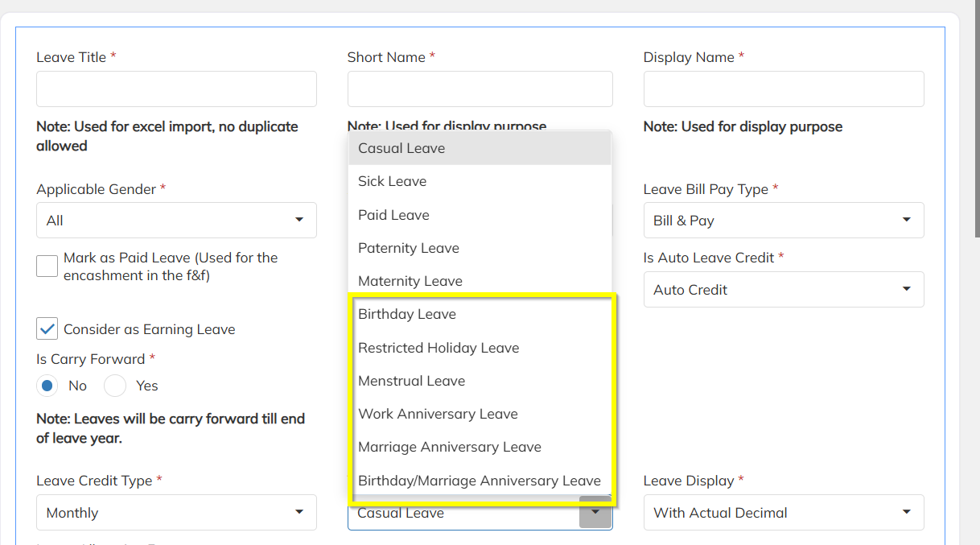This screenshot has height=545, width=980.
Task: Expand the Leave Bill Pay Type dropdown
Action: [x=783, y=221]
